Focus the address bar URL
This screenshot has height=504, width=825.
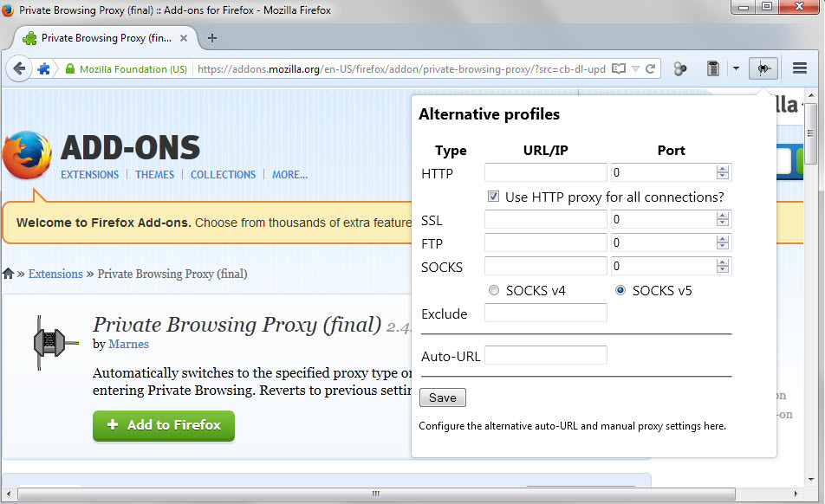click(x=401, y=69)
